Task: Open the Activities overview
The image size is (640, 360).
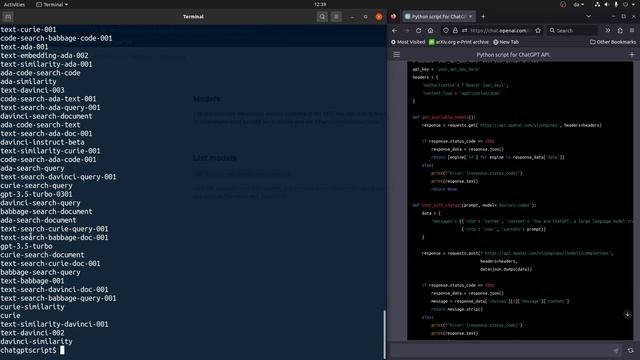Action: pyautogui.click(x=14, y=4)
